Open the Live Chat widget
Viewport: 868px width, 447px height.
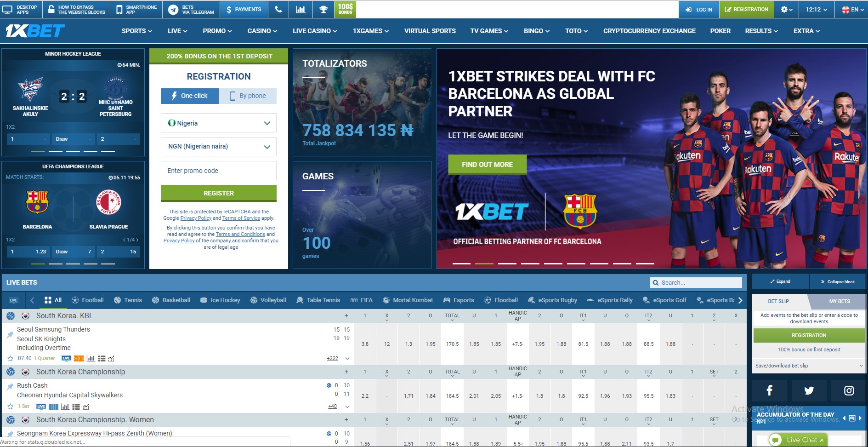click(x=798, y=440)
